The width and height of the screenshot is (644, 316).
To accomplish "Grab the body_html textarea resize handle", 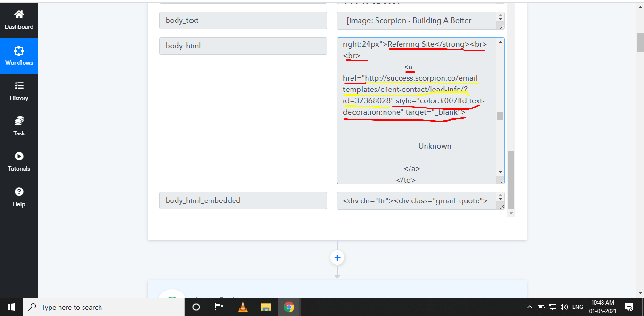I will point(501,180).
